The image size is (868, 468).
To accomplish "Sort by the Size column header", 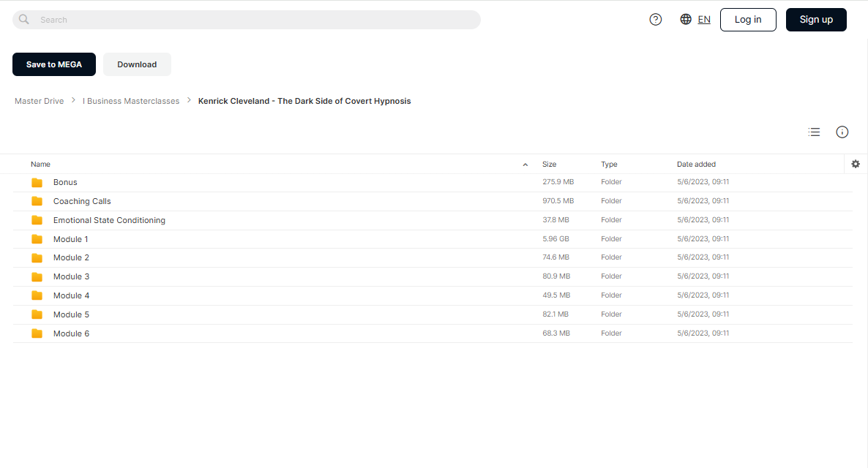I will [549, 165].
